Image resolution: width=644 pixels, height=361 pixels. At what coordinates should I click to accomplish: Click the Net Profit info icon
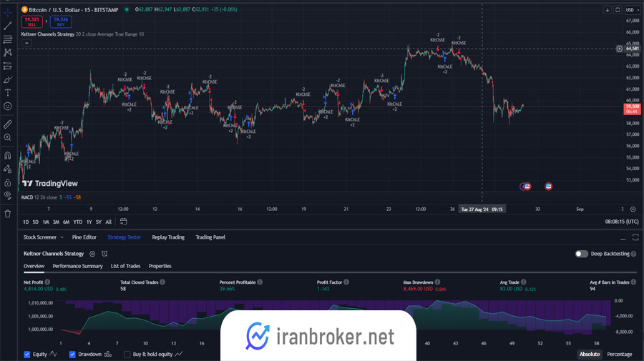point(48,282)
